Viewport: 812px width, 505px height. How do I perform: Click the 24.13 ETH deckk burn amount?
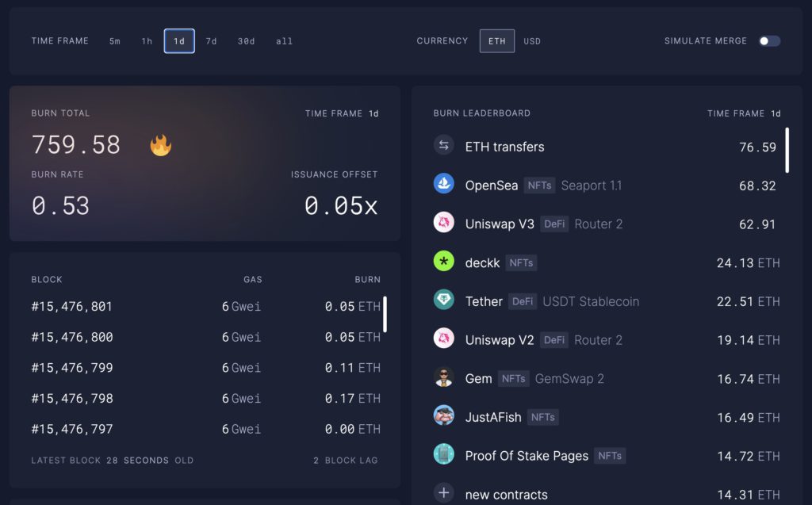[749, 263]
